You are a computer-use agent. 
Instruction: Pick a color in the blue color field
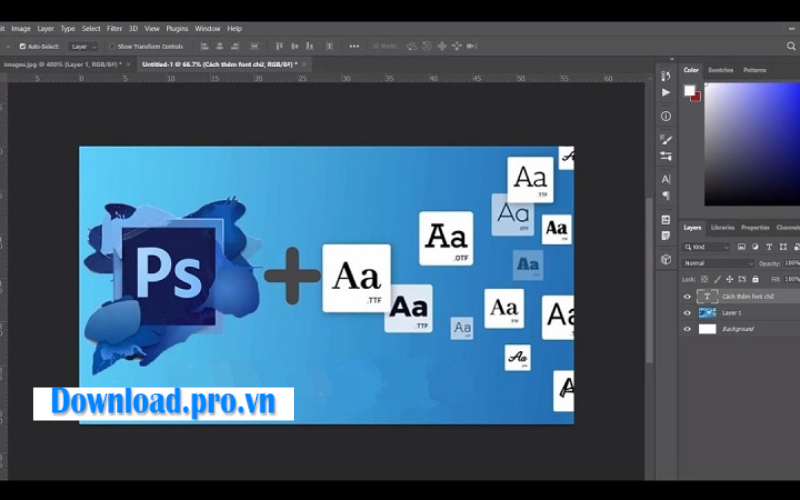[752, 144]
